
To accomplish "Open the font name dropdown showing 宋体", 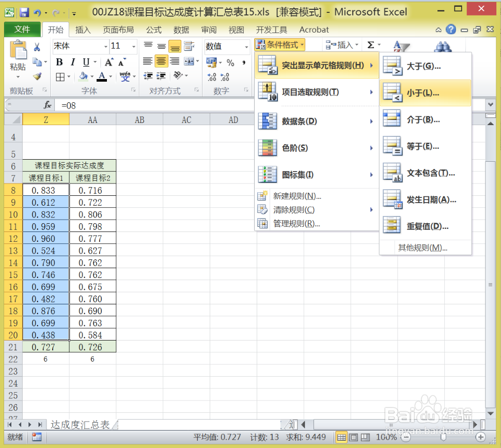I will click(x=105, y=47).
